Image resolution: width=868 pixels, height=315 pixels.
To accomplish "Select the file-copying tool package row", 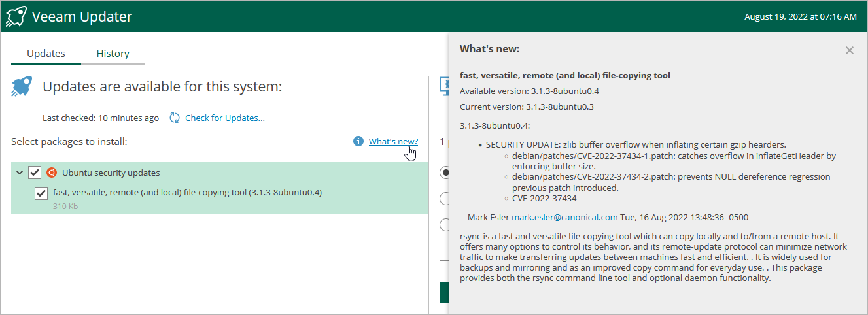I will pos(187,193).
